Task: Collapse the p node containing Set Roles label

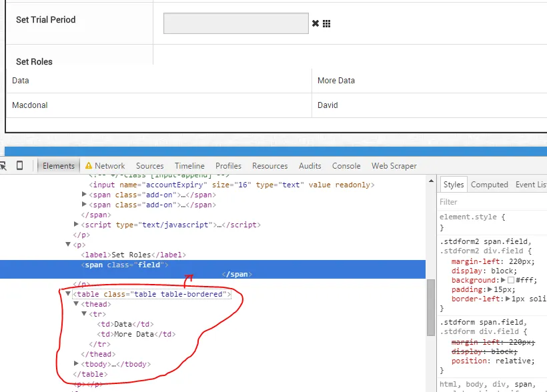Action: (x=68, y=244)
